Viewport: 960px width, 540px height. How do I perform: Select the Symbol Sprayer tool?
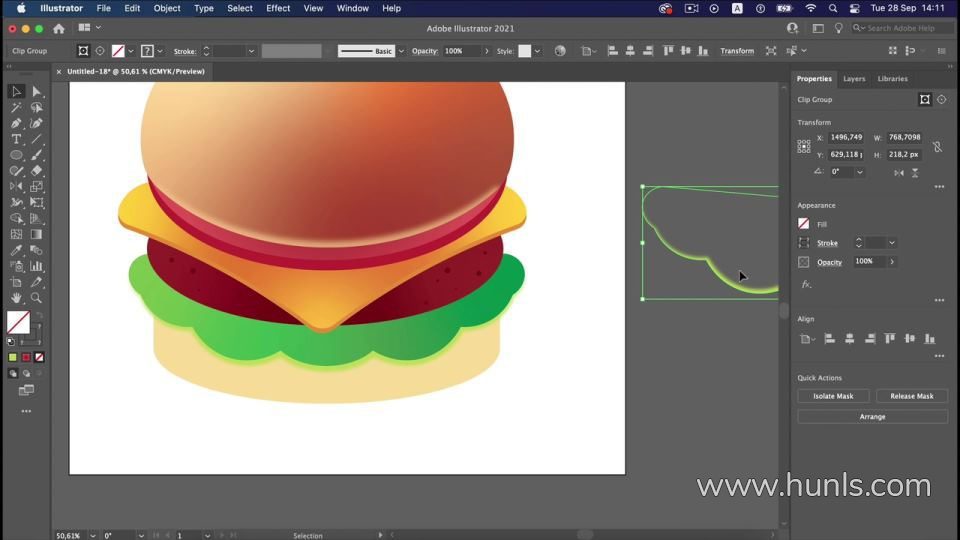16,266
